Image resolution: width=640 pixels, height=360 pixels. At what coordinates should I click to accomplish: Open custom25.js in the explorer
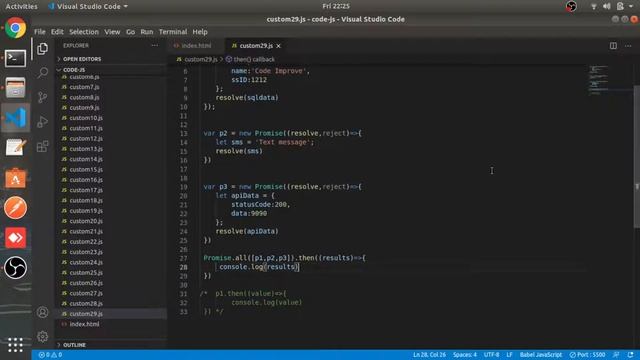86,273
